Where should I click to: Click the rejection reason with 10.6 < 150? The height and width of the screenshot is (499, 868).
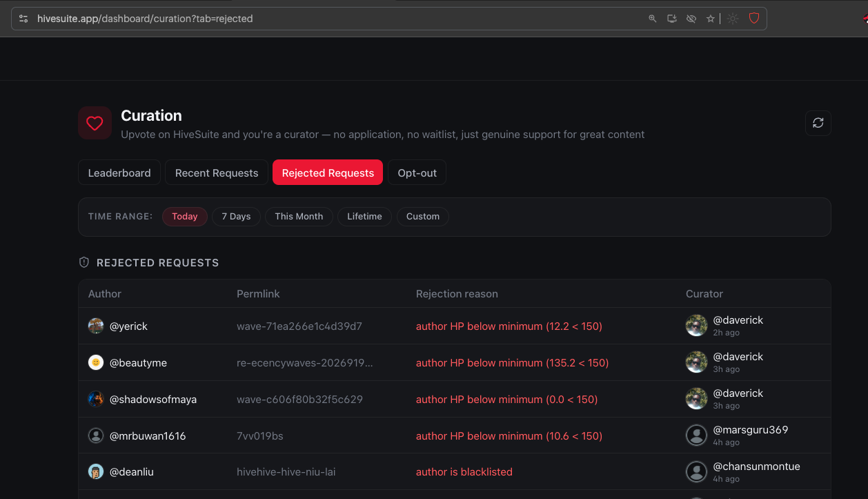pyautogui.click(x=509, y=436)
